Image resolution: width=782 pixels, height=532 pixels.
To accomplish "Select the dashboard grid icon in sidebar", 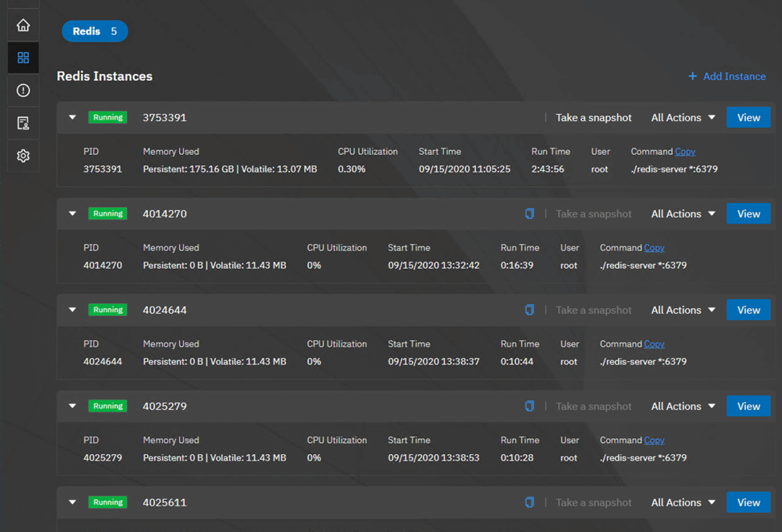I will [x=23, y=57].
